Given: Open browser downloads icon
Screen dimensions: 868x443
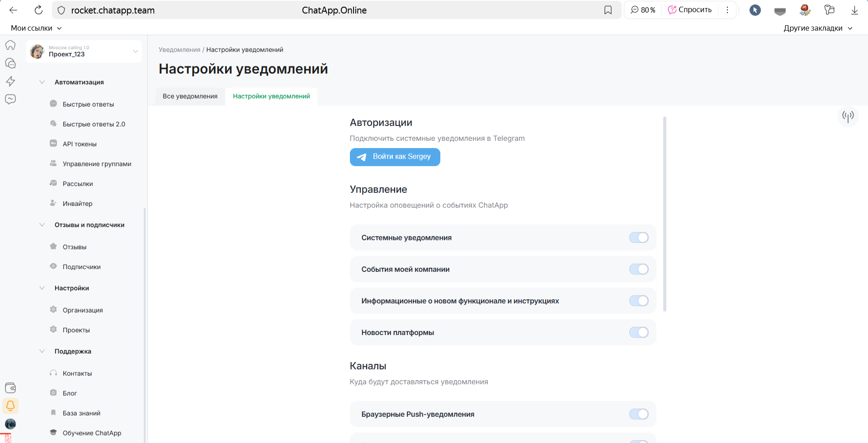Looking at the screenshot, I should tap(854, 10).
